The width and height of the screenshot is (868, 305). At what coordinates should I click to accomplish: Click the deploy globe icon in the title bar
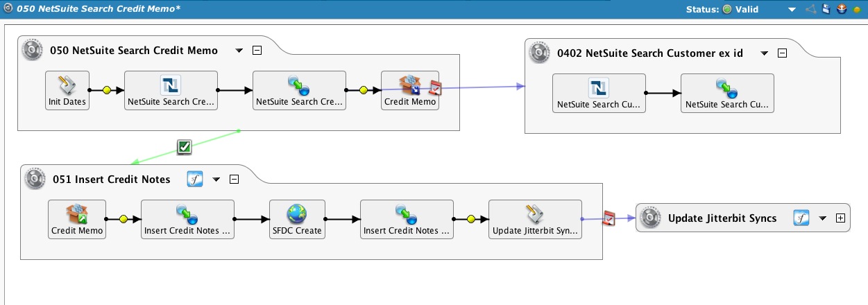[841, 10]
